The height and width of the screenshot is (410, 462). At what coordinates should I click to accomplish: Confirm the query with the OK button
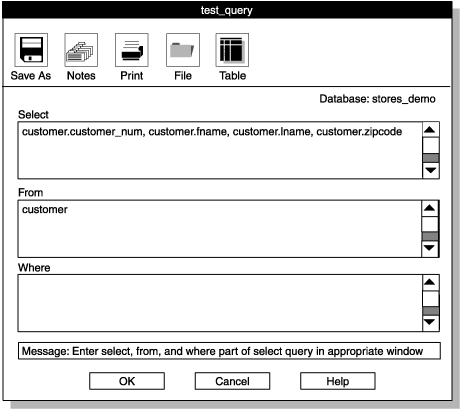pos(127,381)
